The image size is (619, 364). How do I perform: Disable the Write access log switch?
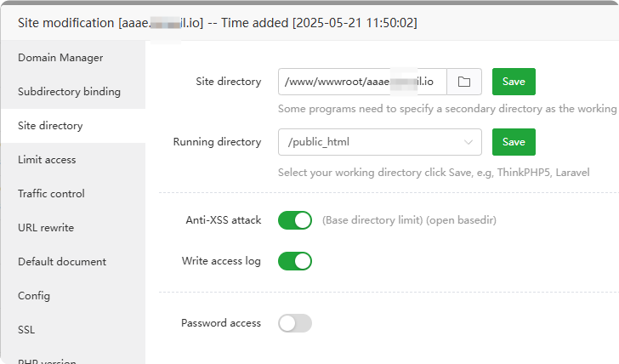295,261
